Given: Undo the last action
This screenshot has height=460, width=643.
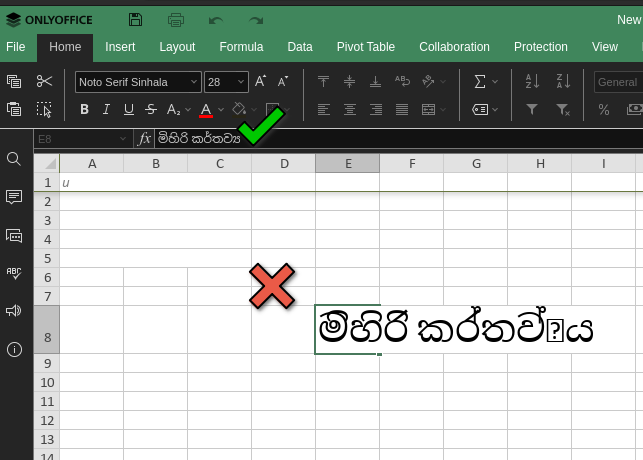Looking at the screenshot, I should 216,20.
